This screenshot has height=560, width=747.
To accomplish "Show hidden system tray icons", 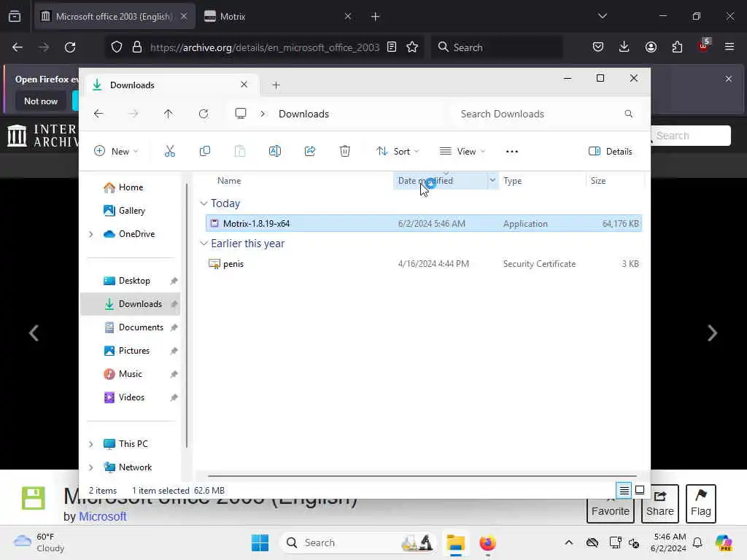I will click(569, 542).
